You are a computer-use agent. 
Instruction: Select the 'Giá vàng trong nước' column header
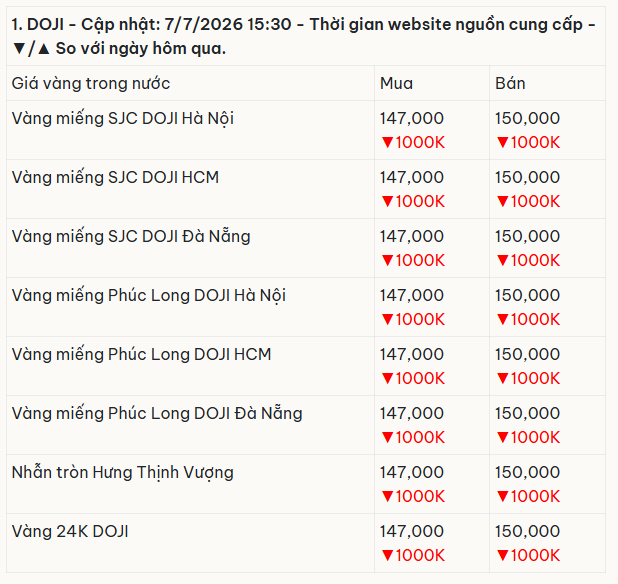coord(91,84)
